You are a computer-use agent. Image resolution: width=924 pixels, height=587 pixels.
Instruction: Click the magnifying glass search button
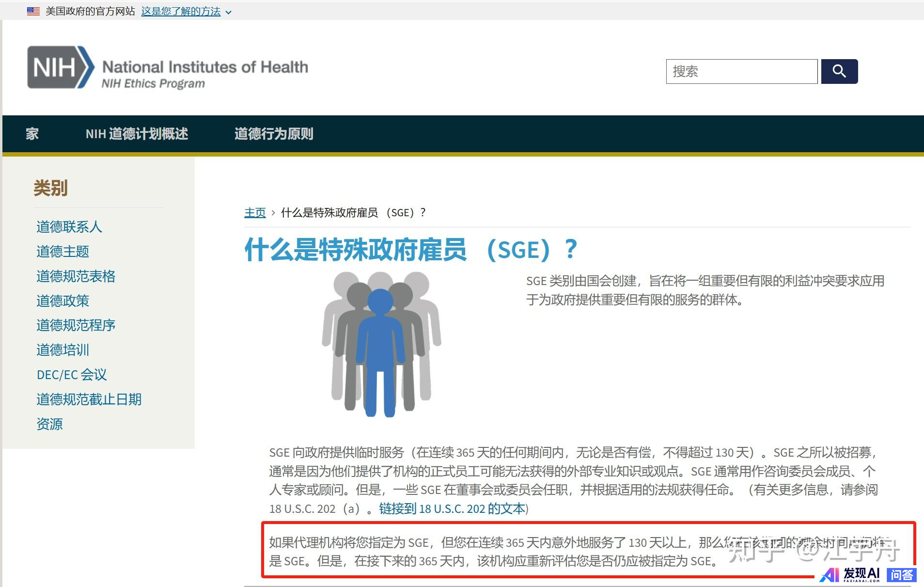point(839,71)
